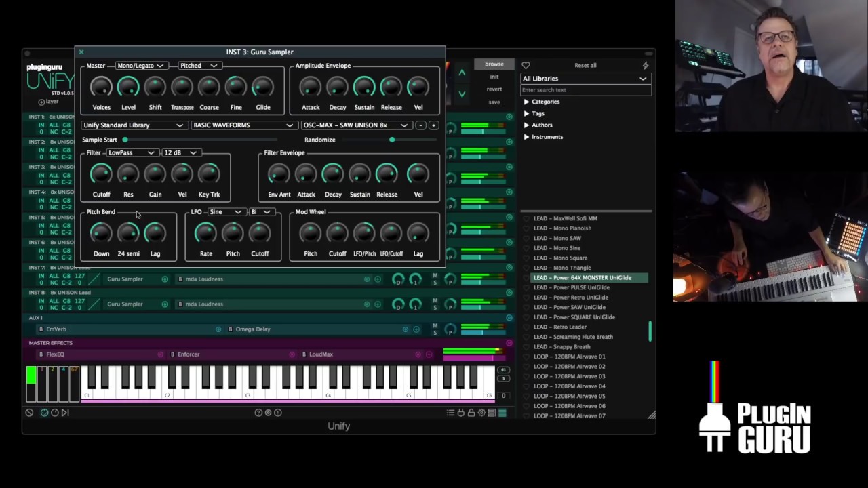Expand the Categories filter tree

[x=526, y=102]
